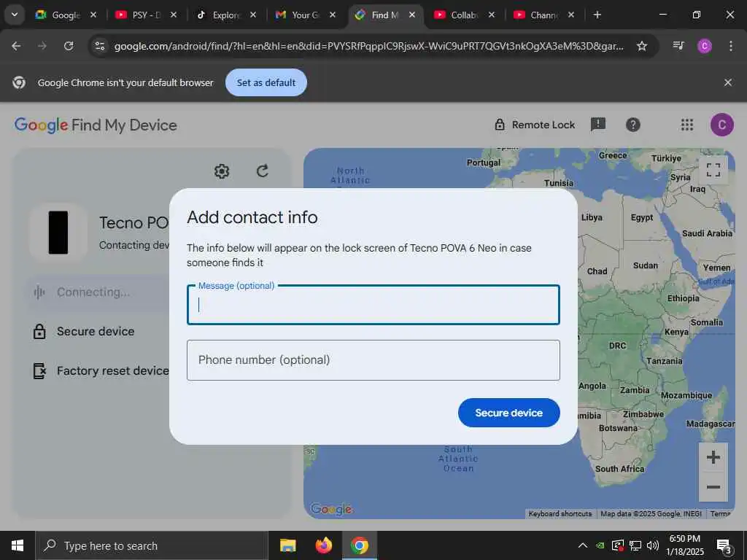Open the NVIDIA tray icon
The width and height of the screenshot is (747, 560).
coord(601,545)
